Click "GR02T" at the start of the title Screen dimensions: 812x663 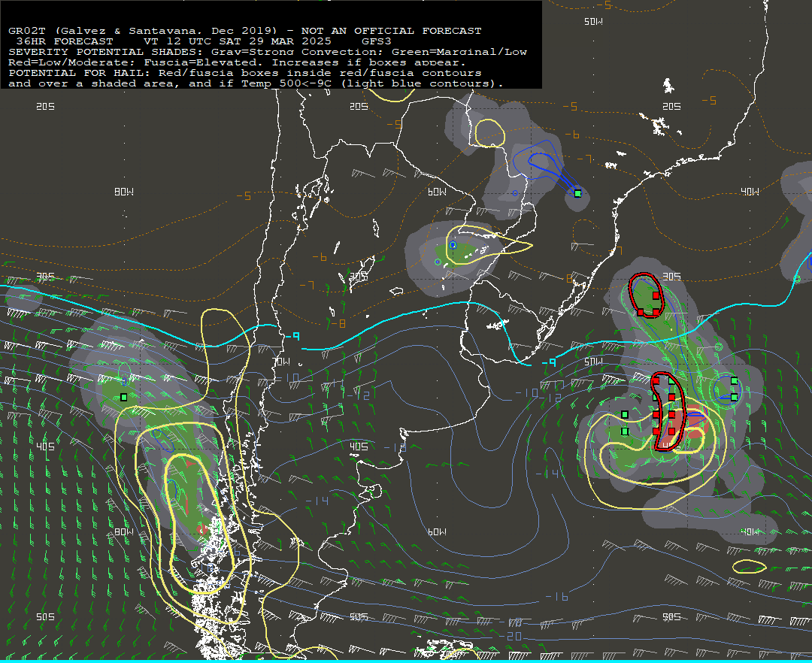point(28,31)
